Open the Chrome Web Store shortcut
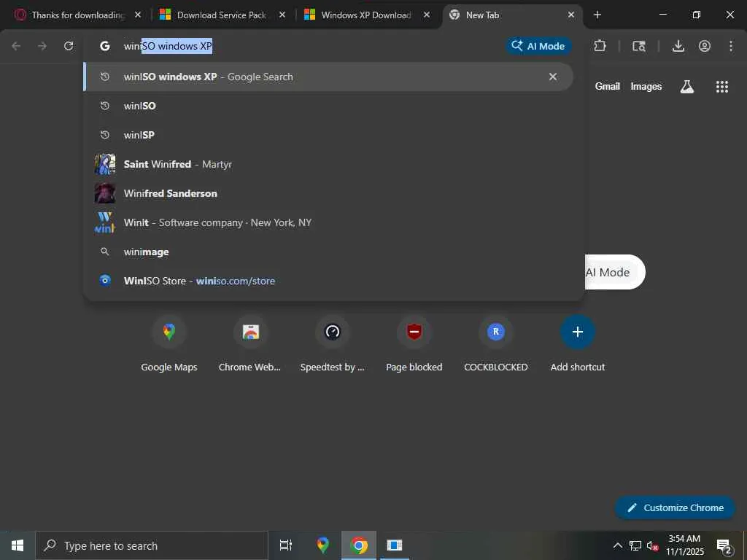The width and height of the screenshot is (747, 560). [x=250, y=344]
